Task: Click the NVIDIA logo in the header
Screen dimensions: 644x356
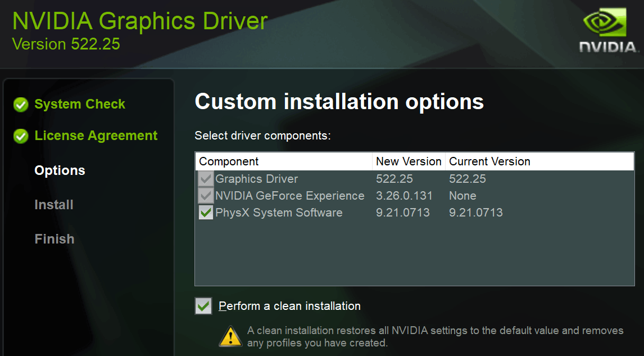Action: 609,31
